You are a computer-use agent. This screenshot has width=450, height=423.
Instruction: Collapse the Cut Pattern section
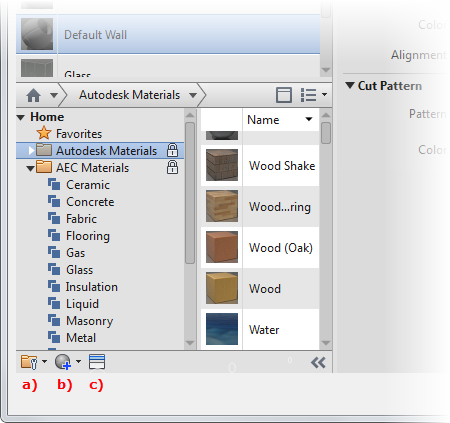click(350, 85)
